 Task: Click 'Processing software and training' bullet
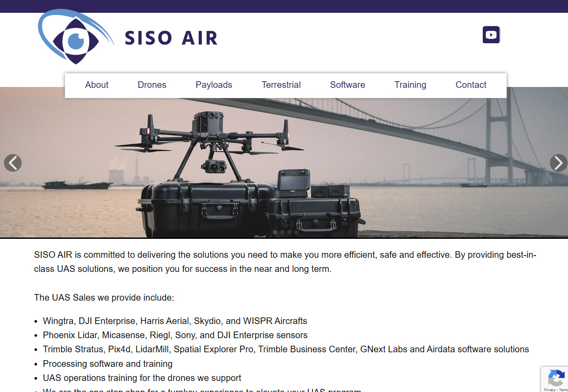point(108,364)
